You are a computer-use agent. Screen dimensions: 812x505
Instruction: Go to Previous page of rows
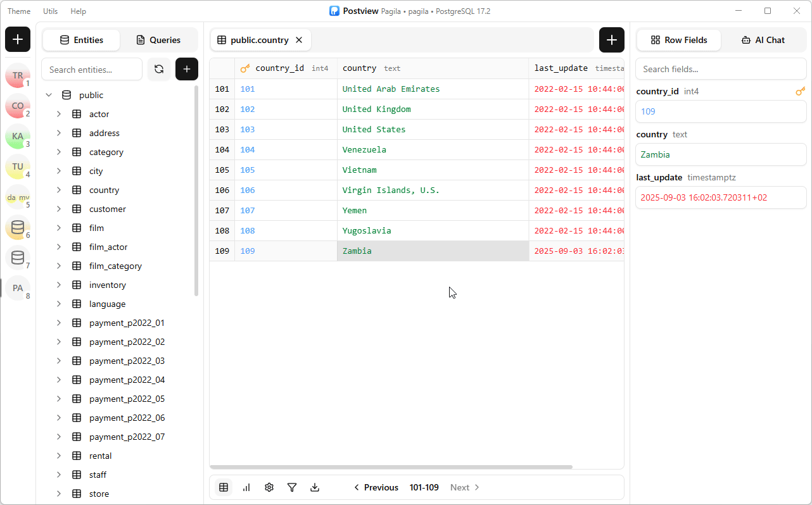point(376,487)
